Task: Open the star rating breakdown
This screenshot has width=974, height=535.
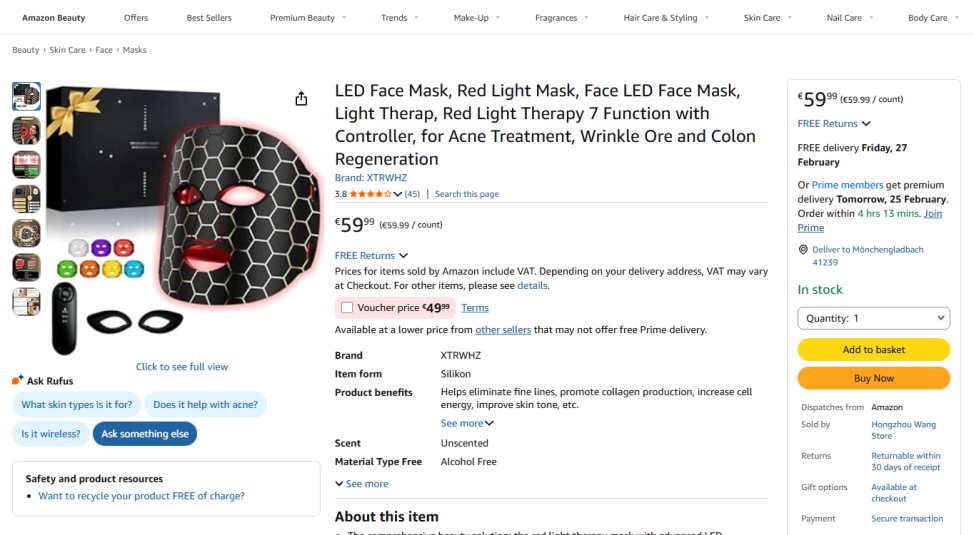Action: click(x=397, y=194)
